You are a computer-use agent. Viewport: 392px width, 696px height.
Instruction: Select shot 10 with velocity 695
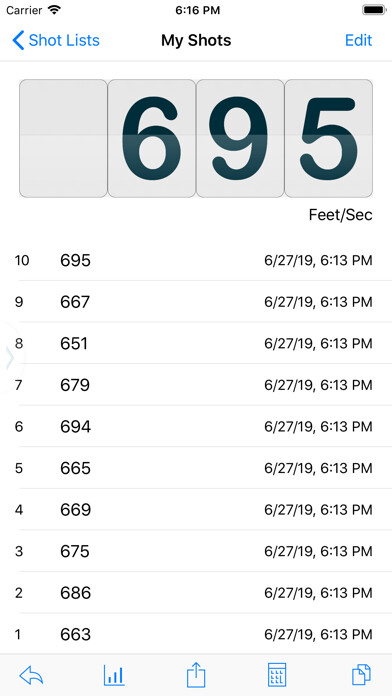tap(196, 260)
